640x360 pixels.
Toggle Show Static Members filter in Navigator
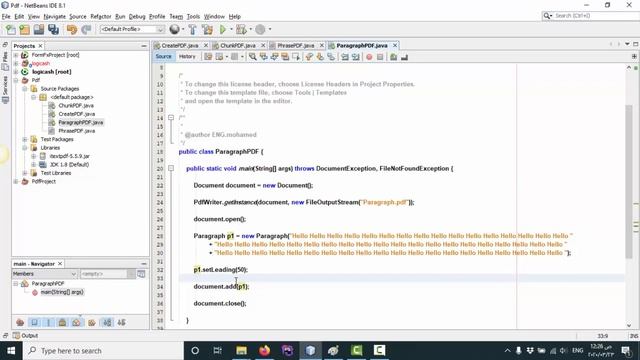point(49,322)
